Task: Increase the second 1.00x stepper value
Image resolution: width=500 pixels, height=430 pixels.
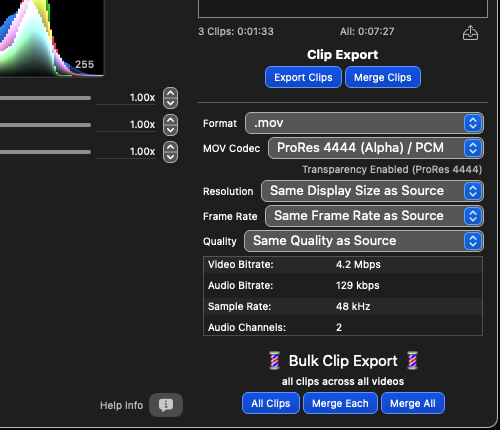Action: coord(170,120)
